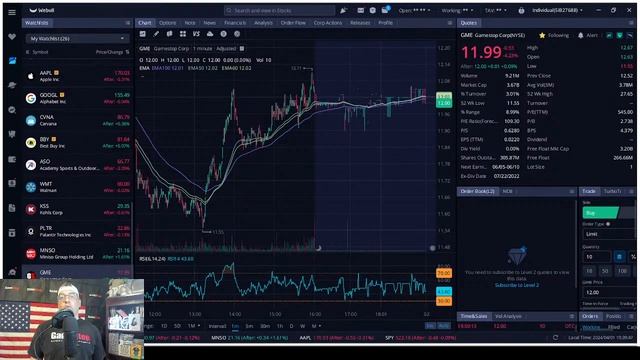Screen dimensions: 640x360
Task: Click the lock icon in the top bar
Action: (521, 11)
